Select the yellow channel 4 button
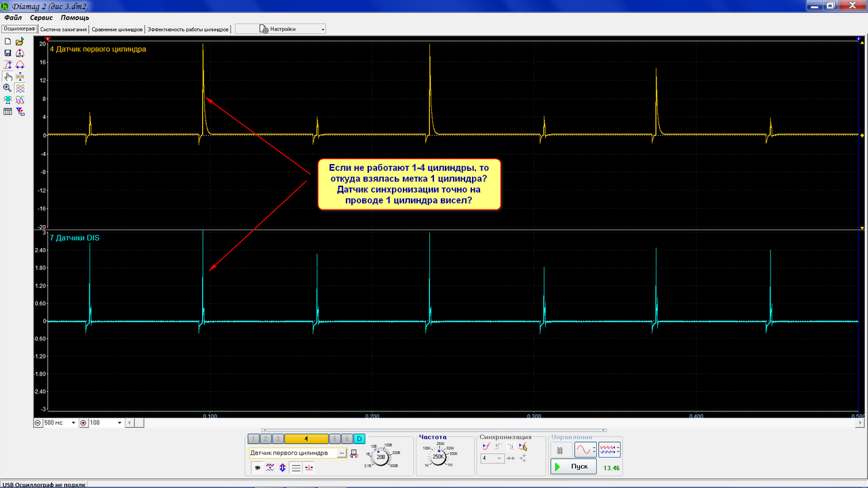 [306, 439]
